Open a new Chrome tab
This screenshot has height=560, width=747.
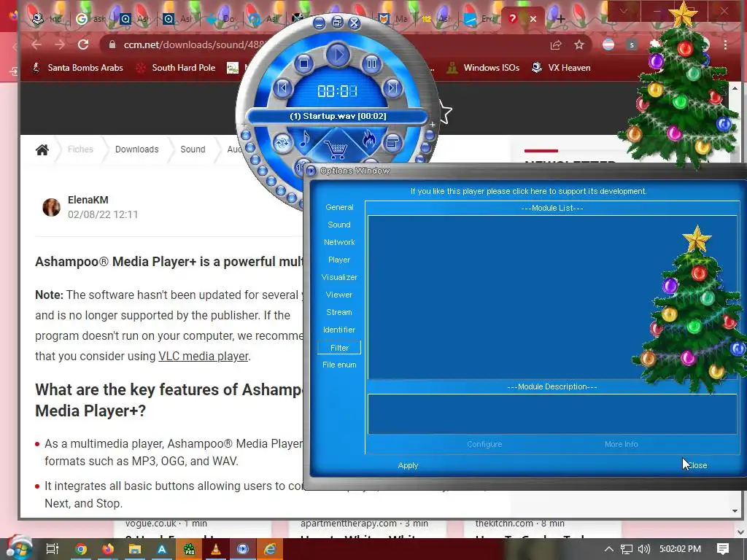(x=561, y=19)
